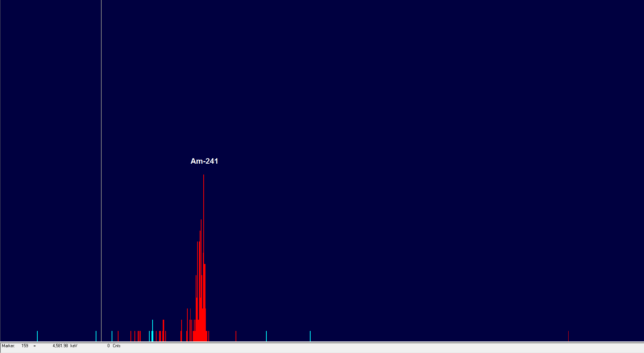This screenshot has height=353, width=644.
Task: Click the 0 Cnts counts readout
Action: (114, 346)
